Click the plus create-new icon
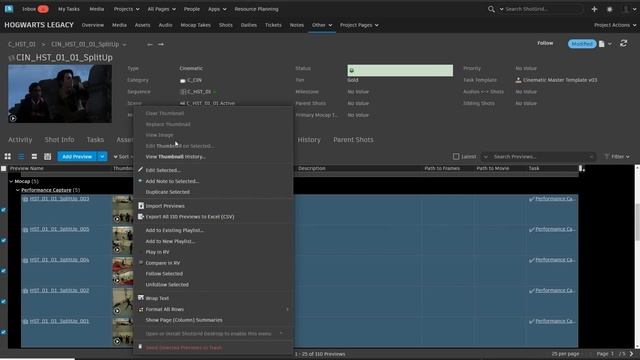Image resolution: width=640 pixels, height=360 pixels. 594,9
